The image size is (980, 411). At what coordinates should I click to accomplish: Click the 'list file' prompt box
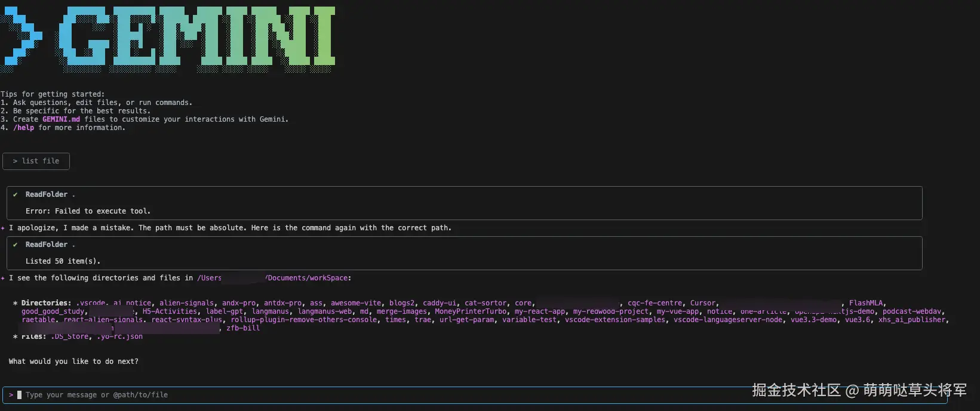point(36,161)
